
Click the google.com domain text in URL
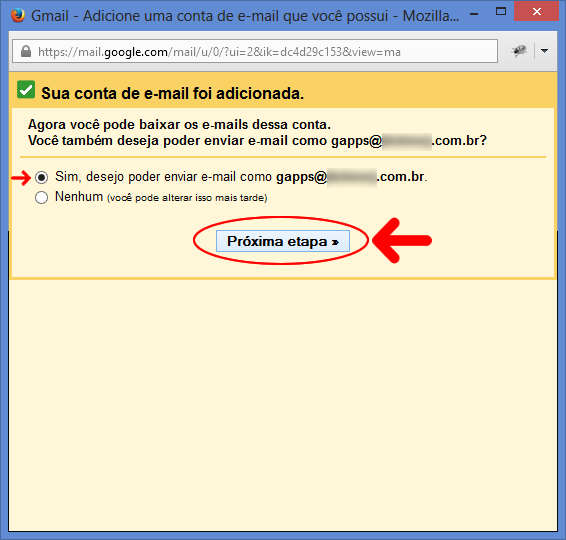[136, 52]
